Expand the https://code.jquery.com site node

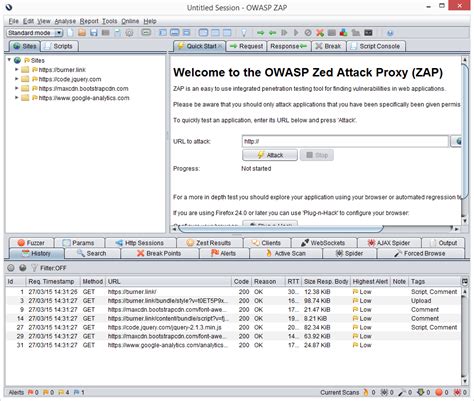[17, 79]
